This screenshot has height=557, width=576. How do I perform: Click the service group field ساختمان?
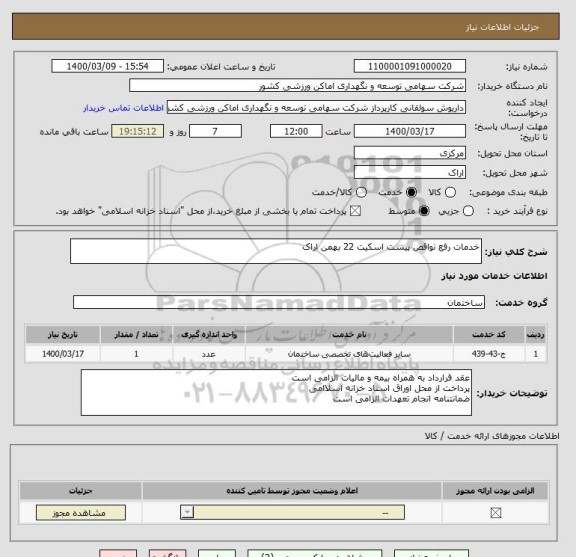tap(279, 302)
